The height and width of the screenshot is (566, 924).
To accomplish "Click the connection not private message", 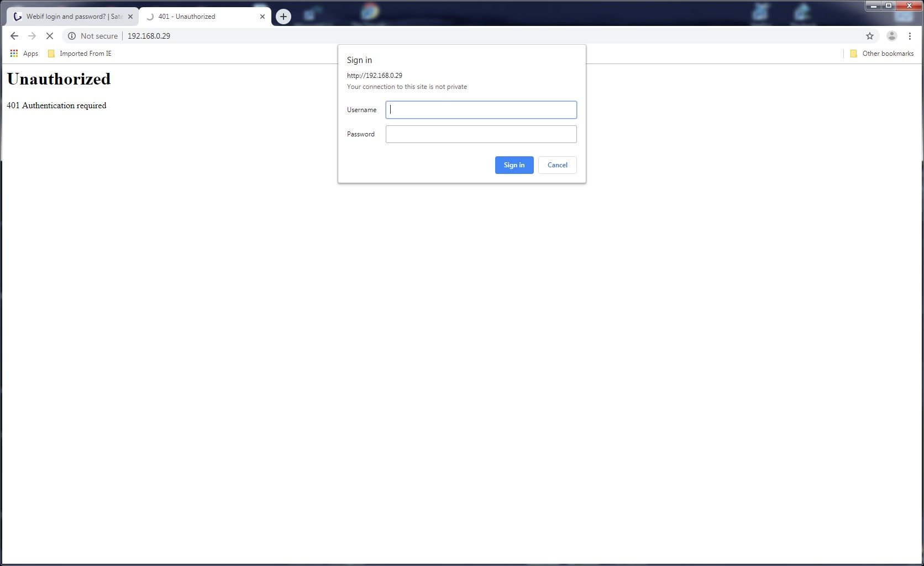I will 407,87.
